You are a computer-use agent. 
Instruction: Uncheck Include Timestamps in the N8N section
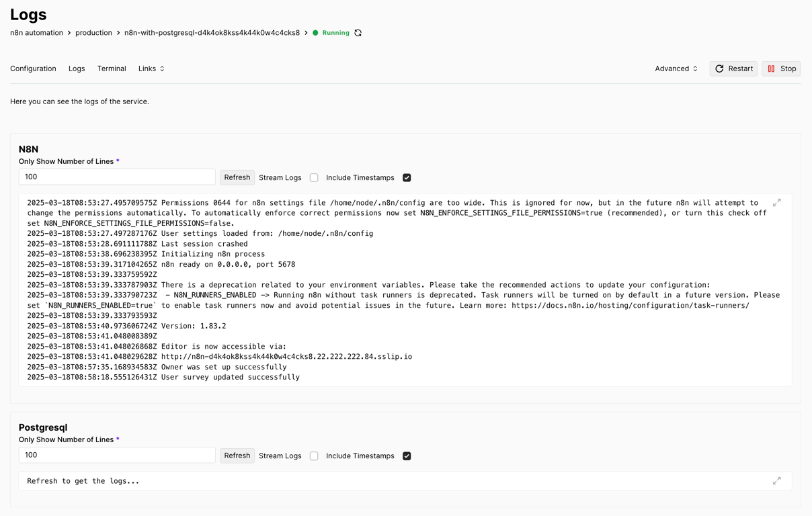coord(407,177)
